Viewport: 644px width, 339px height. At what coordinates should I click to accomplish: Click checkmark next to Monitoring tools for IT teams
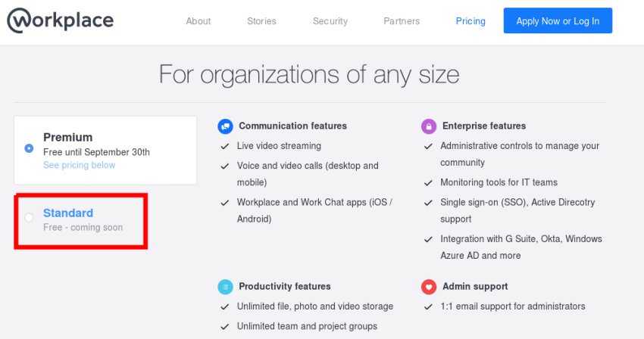click(428, 183)
